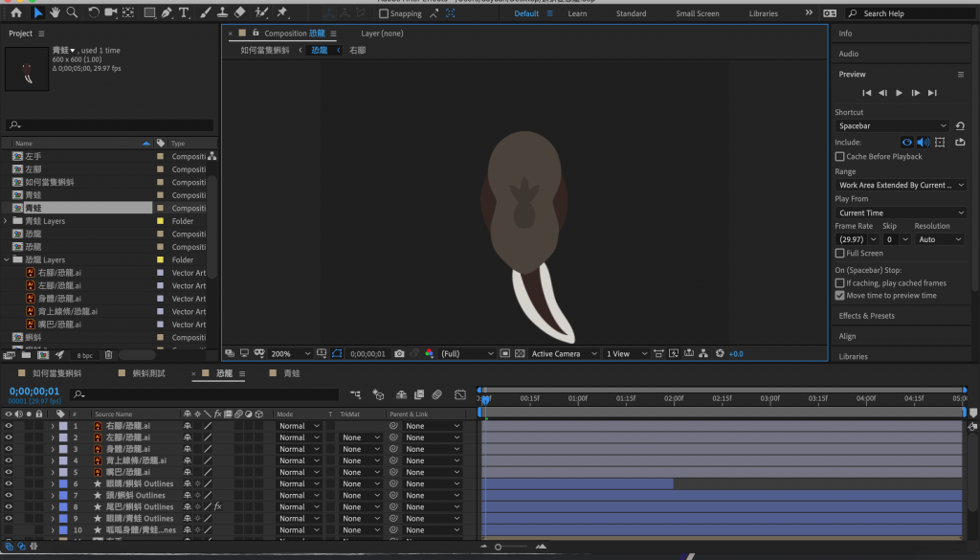Viewport: 980px width, 560px height.
Task: Select the Zoom magnifier tool
Action: (73, 13)
